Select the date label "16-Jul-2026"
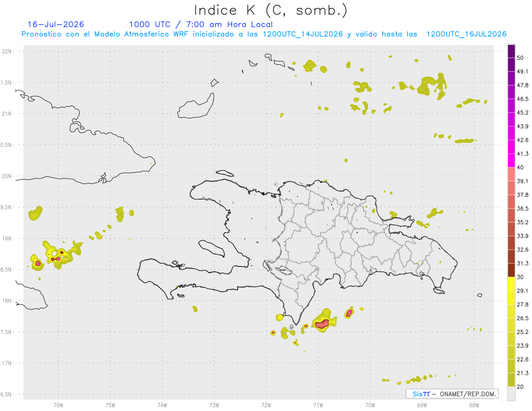The width and height of the screenshot is (532, 411). [x=56, y=24]
